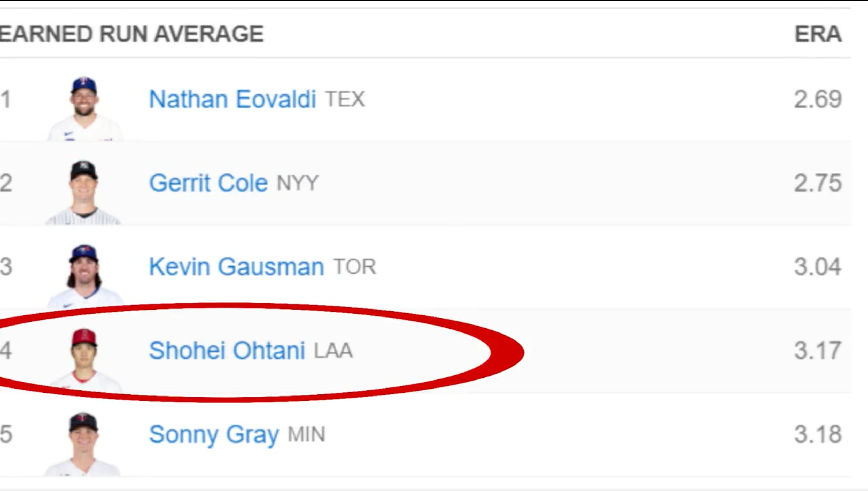
Task: Select Kevin Gausman's player headshot
Action: 84,276
